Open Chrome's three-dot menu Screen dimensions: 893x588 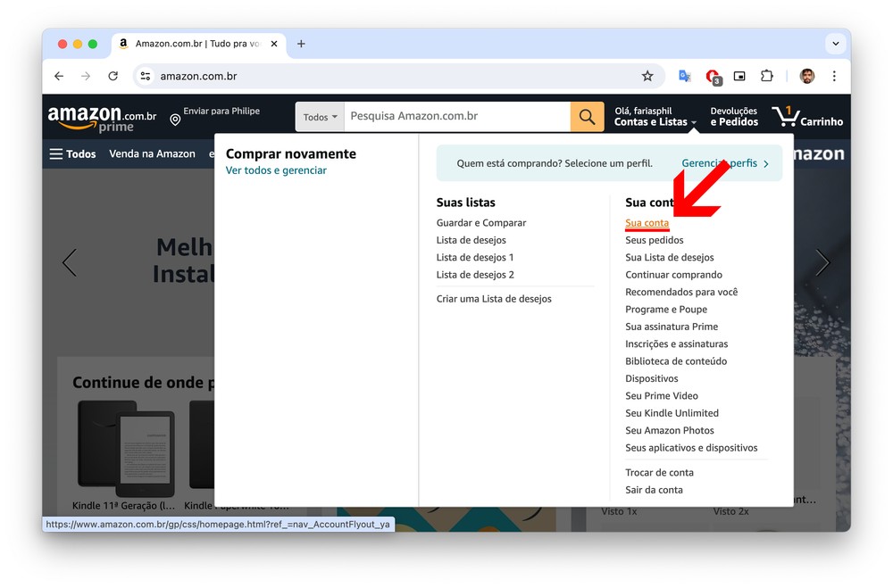(x=834, y=77)
